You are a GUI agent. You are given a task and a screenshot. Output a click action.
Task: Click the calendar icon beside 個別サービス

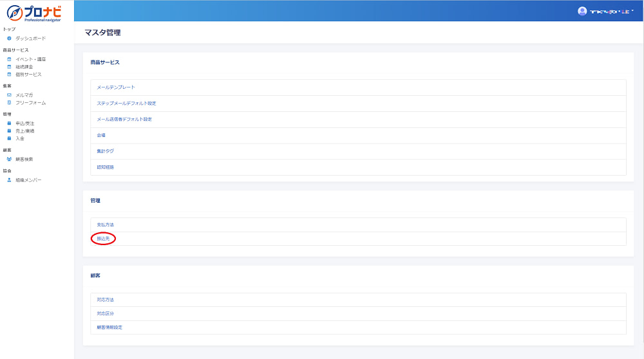coord(9,74)
